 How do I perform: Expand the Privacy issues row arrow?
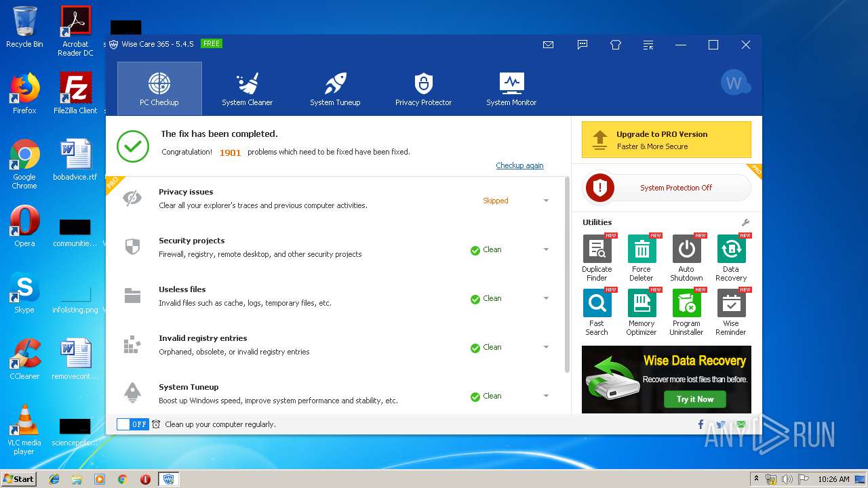click(546, 201)
